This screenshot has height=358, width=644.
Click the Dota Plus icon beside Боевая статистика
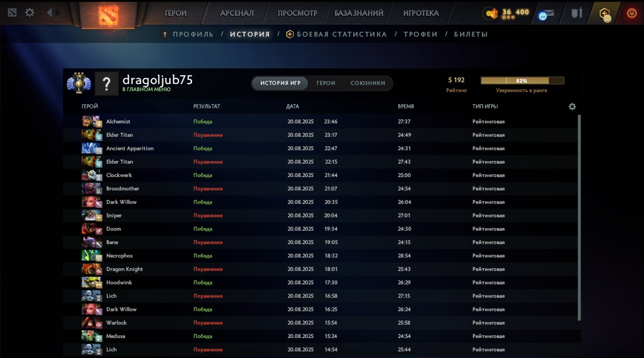coord(290,34)
